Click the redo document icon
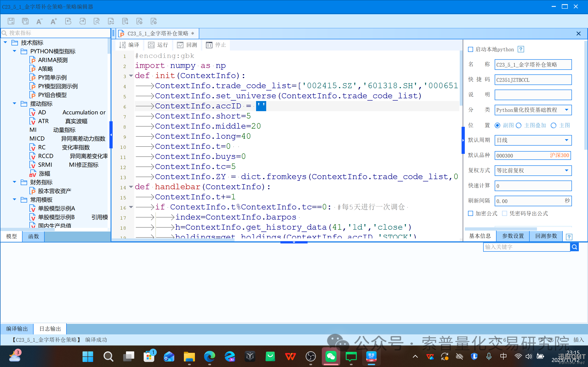Screen dimensions: 588x367 pyautogui.click(x=82, y=21)
